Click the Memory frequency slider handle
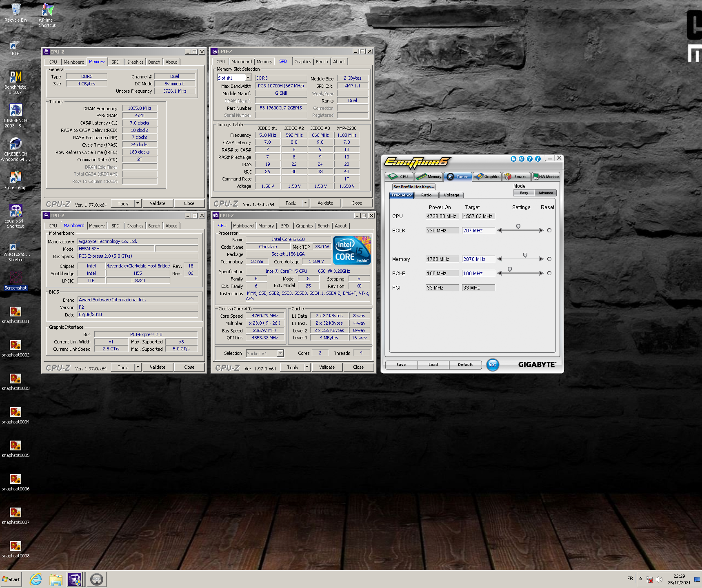Image resolution: width=702 pixels, height=588 pixels. tap(525, 255)
